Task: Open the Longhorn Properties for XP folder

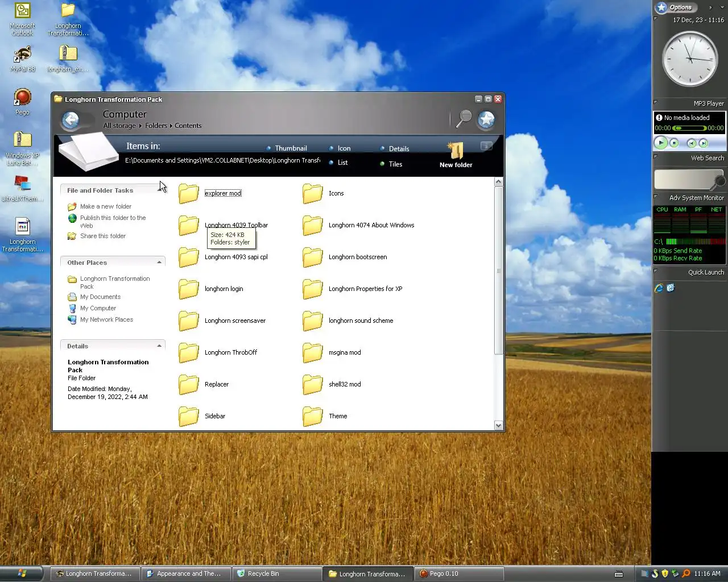Action: pos(352,289)
